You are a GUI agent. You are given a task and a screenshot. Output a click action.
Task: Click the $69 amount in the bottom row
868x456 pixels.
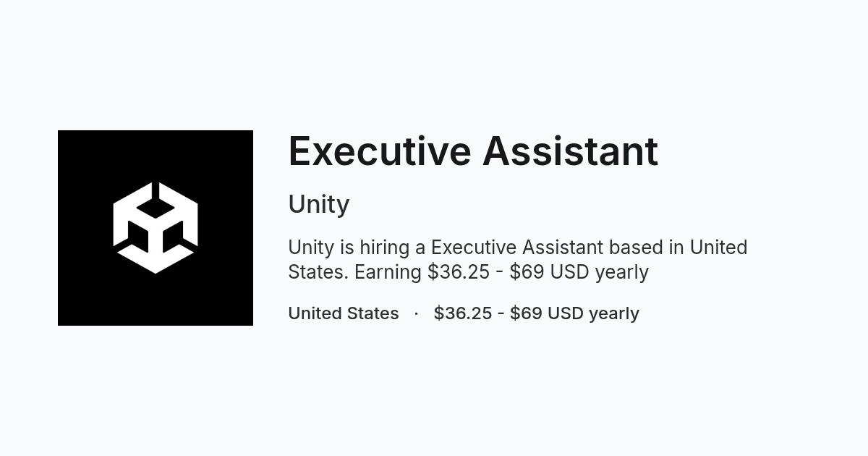click(526, 313)
